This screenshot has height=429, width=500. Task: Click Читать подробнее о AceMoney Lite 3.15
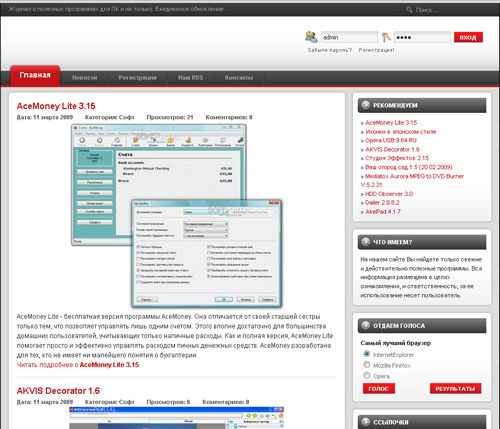click(x=78, y=365)
